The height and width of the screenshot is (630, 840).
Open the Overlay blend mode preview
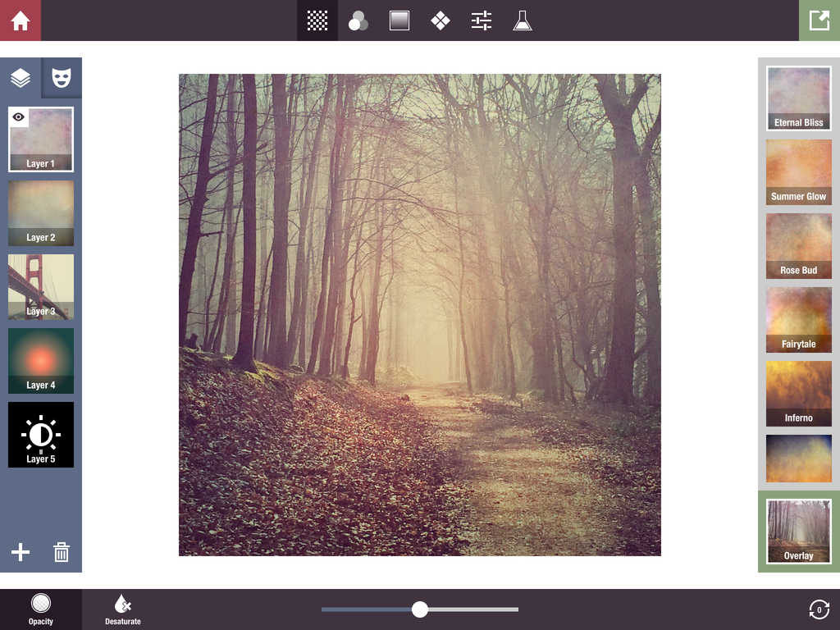[799, 532]
